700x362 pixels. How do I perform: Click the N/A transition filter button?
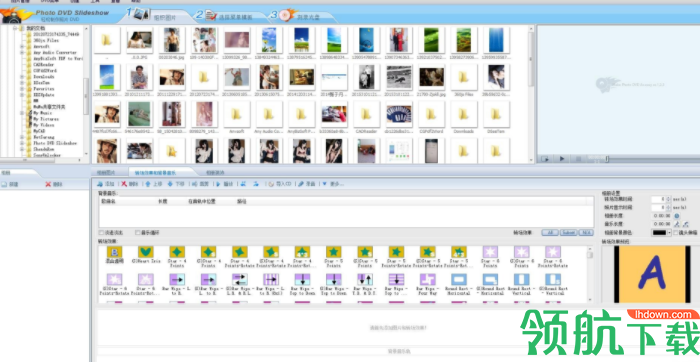(x=586, y=233)
